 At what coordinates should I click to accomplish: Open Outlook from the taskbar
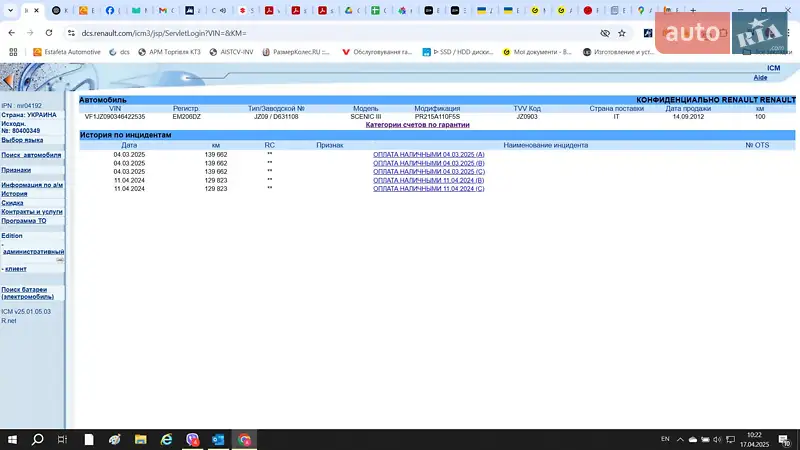point(219,439)
